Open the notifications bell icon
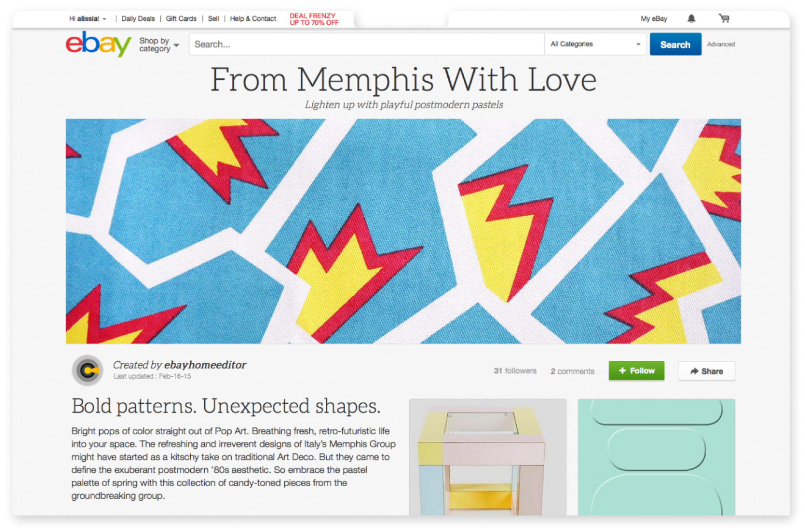The width and height of the screenshot is (805, 532). pos(691,18)
